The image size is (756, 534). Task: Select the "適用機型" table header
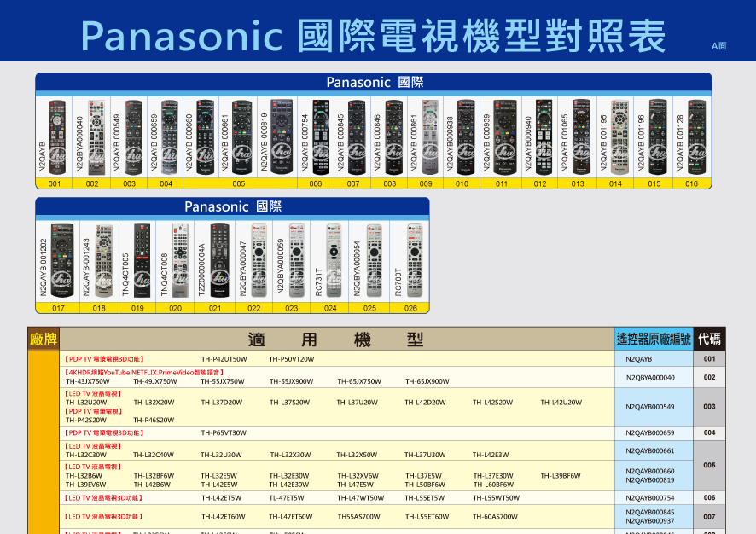[x=336, y=340]
